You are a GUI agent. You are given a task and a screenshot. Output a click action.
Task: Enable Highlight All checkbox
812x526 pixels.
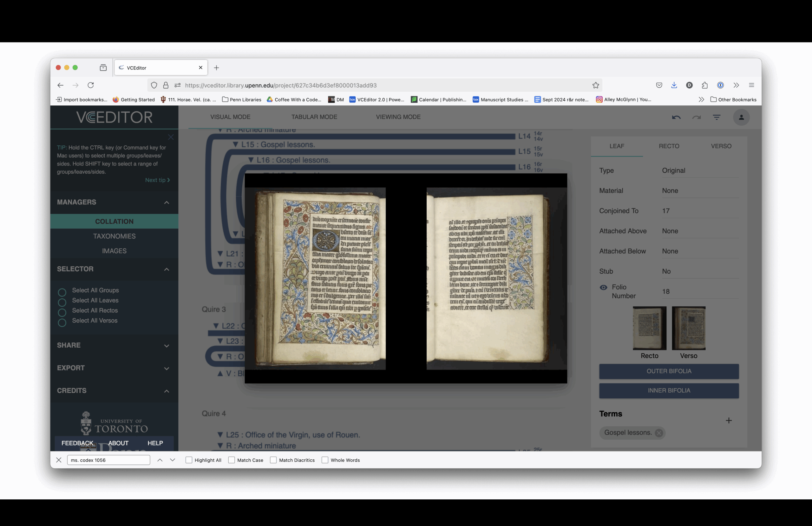coord(189,460)
